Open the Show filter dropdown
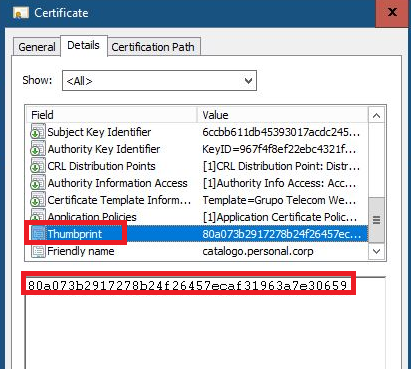This screenshot has height=369, width=411. pos(159,80)
